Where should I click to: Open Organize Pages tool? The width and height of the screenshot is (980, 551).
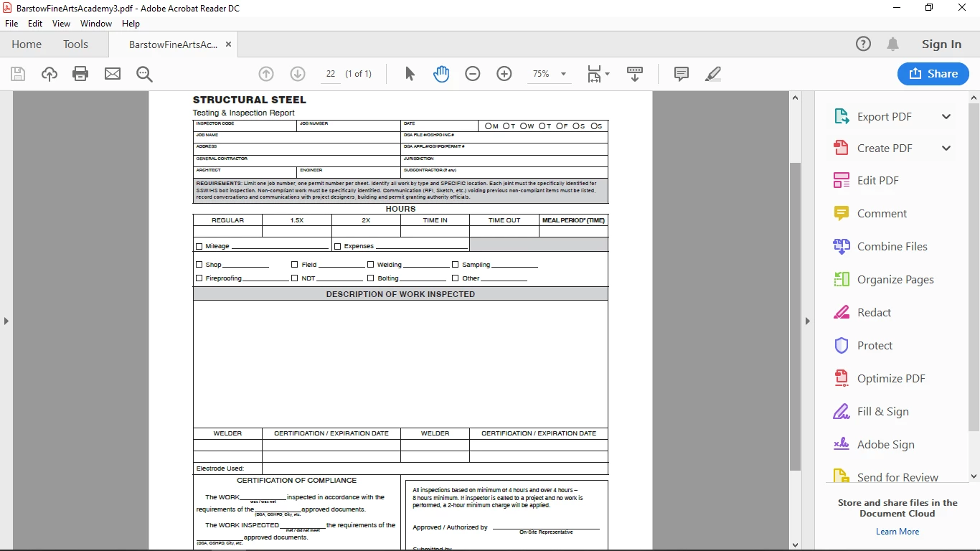click(883, 280)
